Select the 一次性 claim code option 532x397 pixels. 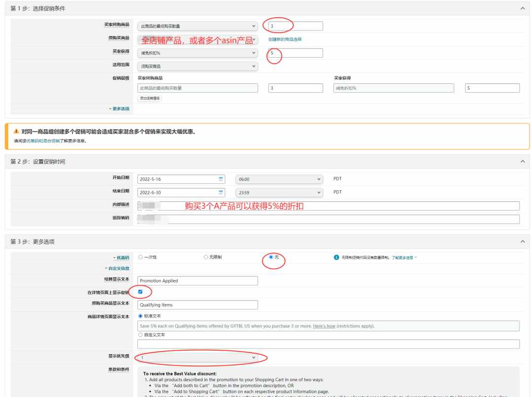tap(140, 257)
